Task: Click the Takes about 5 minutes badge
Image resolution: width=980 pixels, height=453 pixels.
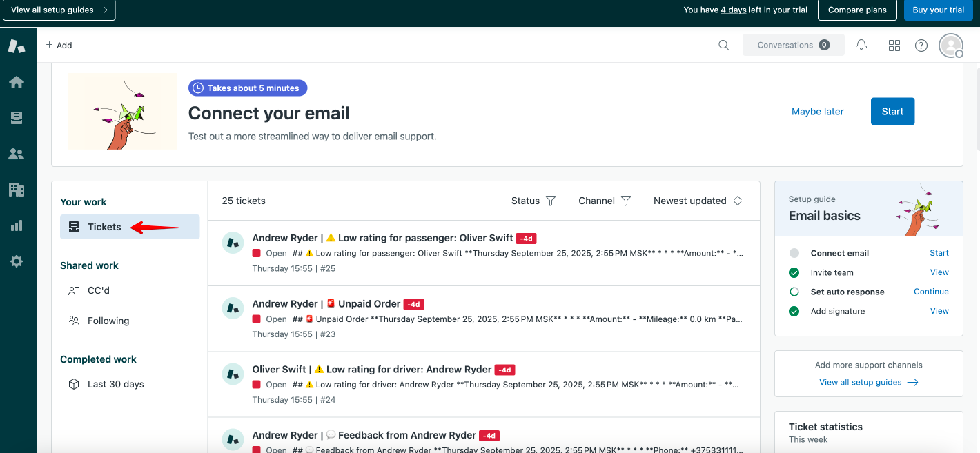Action: (248, 88)
